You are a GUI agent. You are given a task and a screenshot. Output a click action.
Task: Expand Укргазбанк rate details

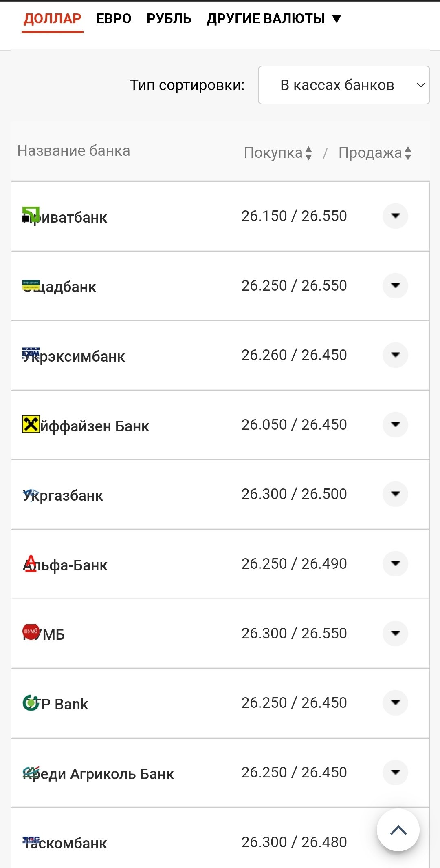point(395,494)
